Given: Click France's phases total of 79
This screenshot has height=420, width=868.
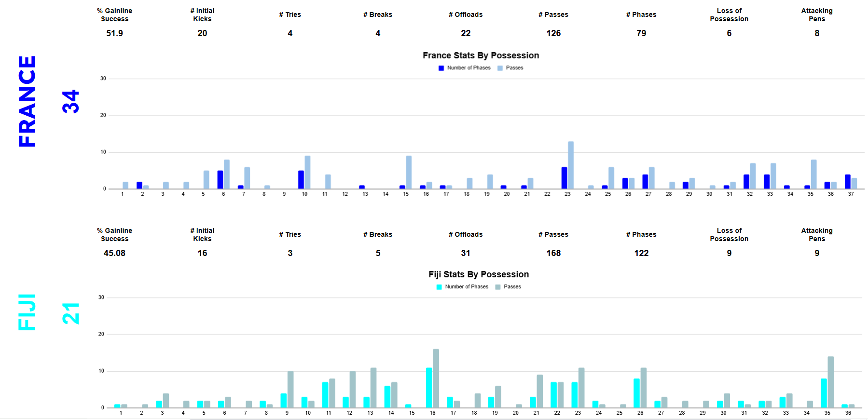Looking at the screenshot, I should tap(641, 33).
